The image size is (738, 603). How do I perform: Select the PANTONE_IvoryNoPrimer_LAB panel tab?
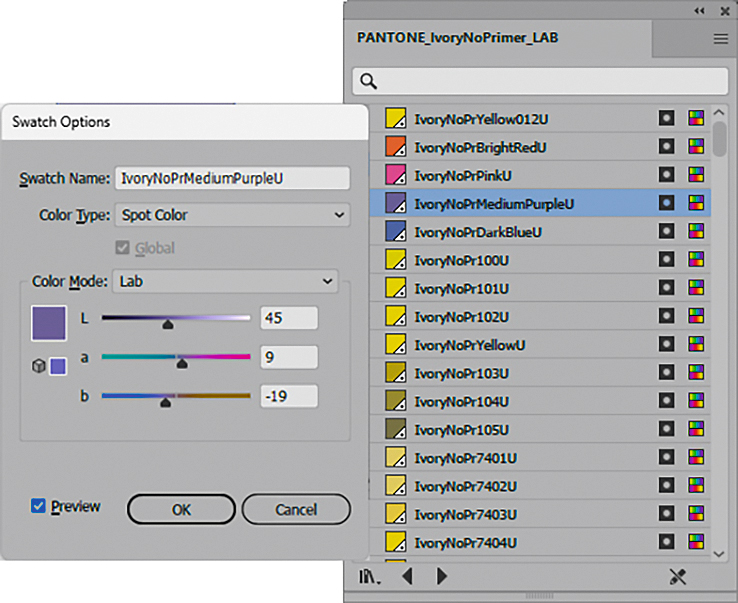tap(457, 38)
